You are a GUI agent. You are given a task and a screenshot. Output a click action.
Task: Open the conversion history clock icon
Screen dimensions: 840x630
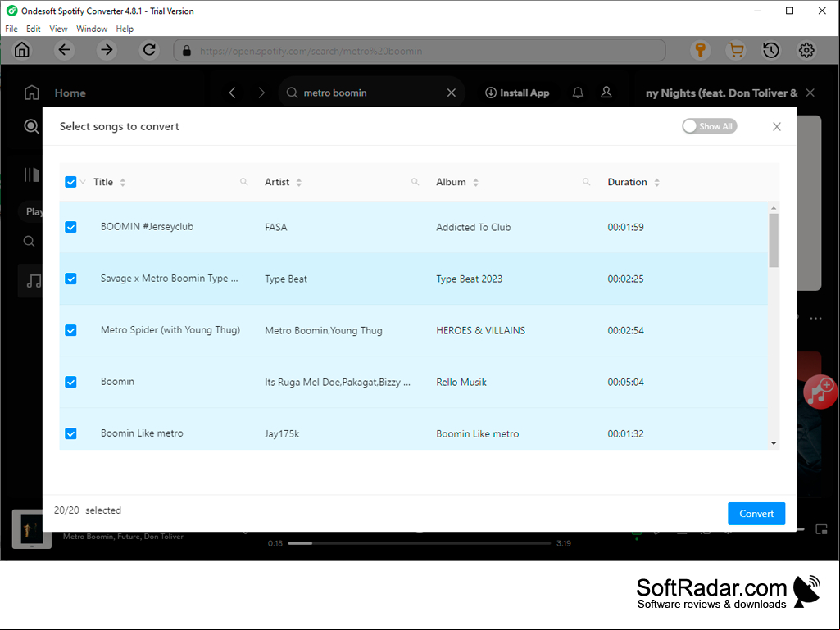tap(771, 50)
